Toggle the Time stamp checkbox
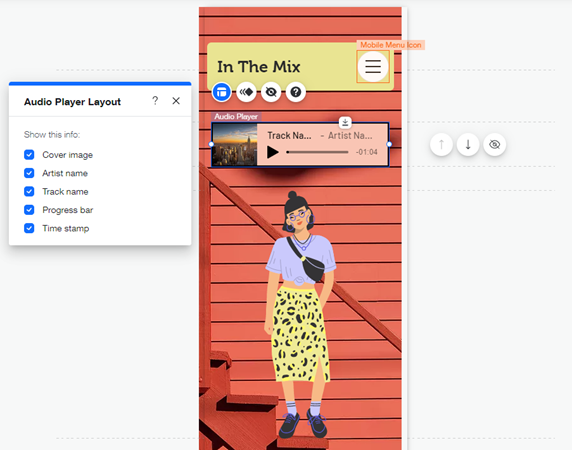 coord(29,228)
